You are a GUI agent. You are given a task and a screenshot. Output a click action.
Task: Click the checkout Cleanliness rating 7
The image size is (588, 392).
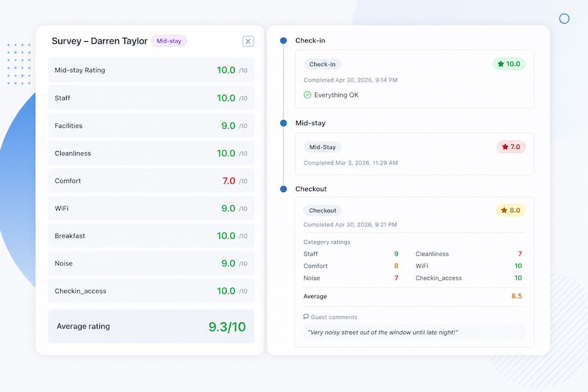click(x=520, y=254)
